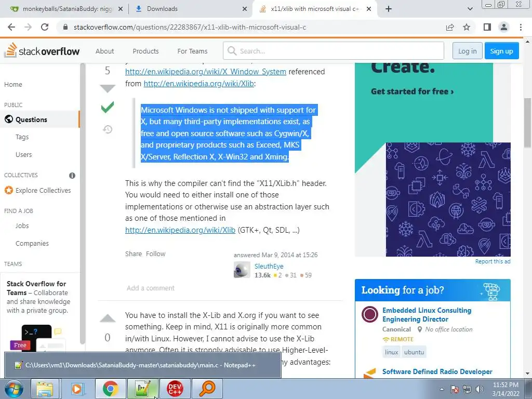Open Embedded Linux Consulting Engineering Director job
The width and height of the screenshot is (532, 399).
427,315
